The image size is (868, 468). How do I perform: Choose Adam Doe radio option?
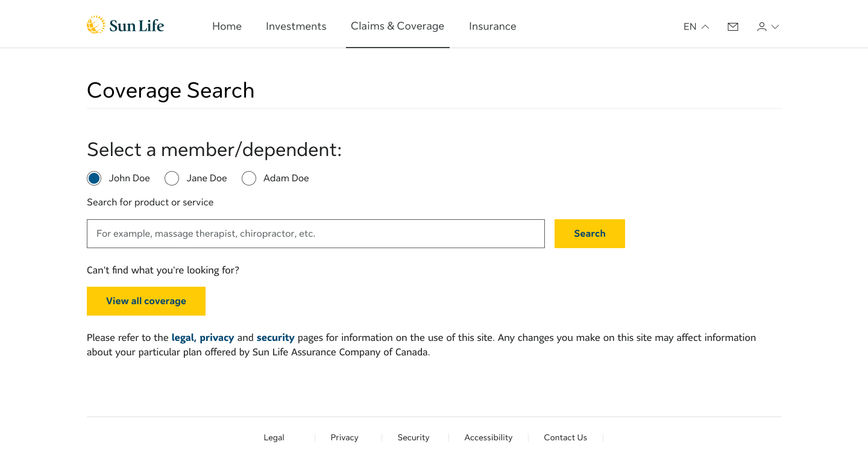pyautogui.click(x=249, y=178)
